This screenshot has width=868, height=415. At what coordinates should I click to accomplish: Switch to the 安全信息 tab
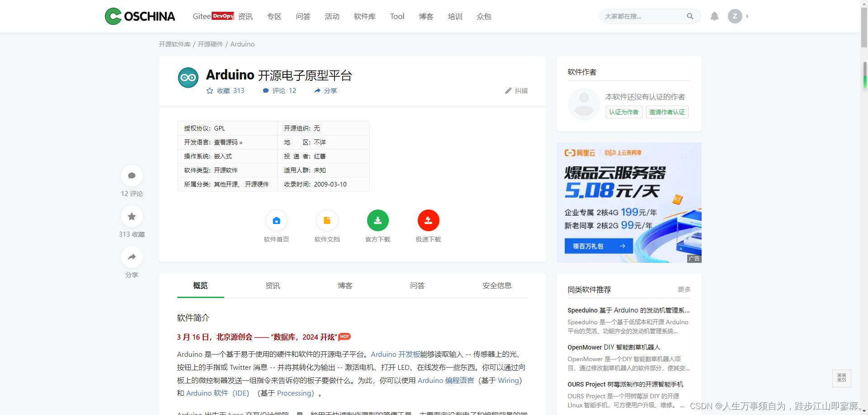pyautogui.click(x=497, y=285)
